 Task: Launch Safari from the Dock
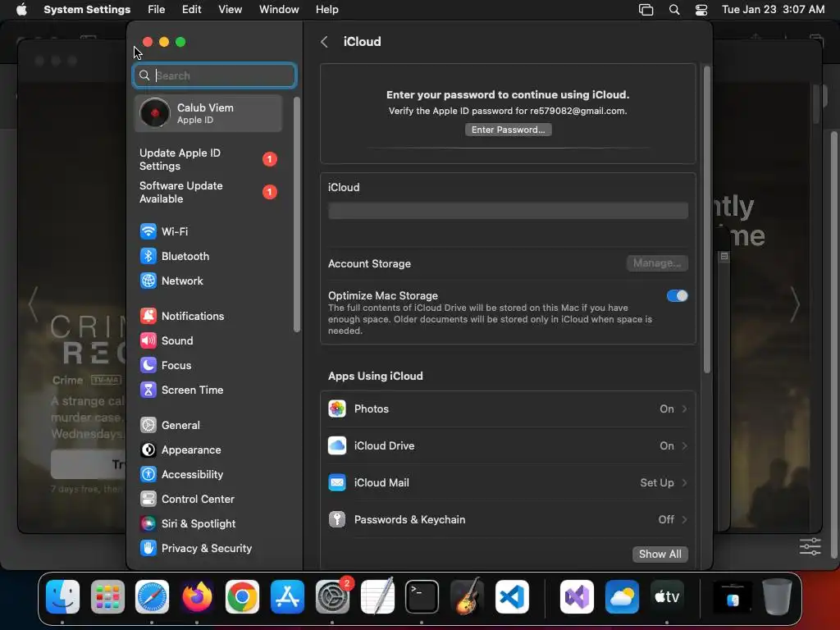(x=152, y=597)
